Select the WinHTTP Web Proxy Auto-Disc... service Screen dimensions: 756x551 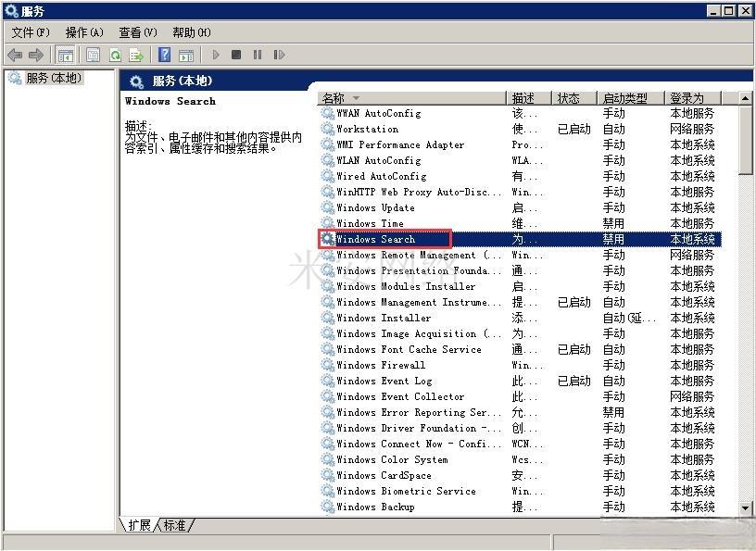pos(419,192)
